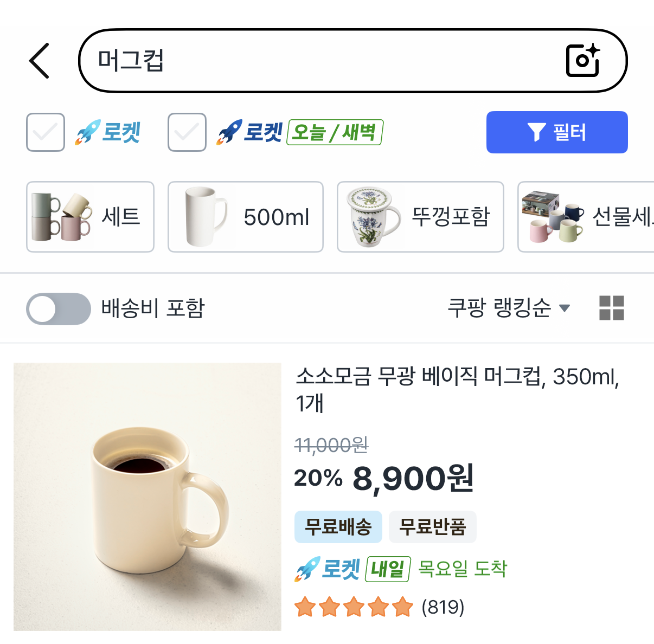This screenshot has height=644, width=654.
Task: Check the Rocket delivery checkbox
Action: pyautogui.click(x=46, y=132)
